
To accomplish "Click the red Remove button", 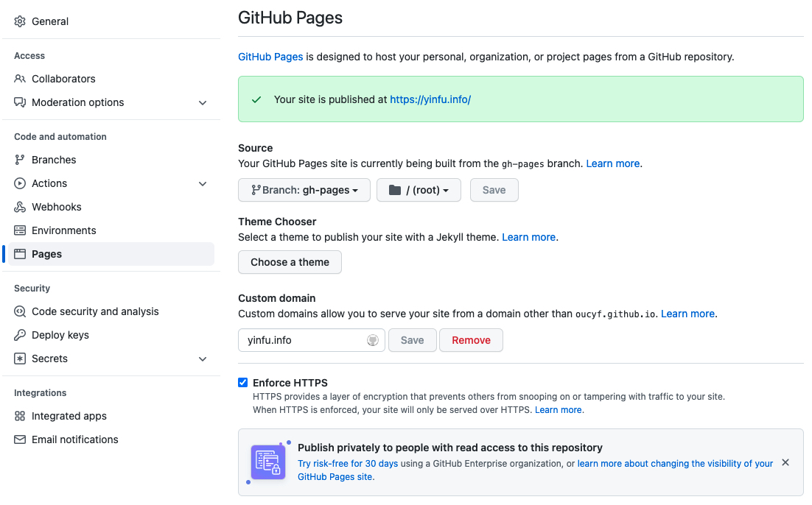I will 471,340.
